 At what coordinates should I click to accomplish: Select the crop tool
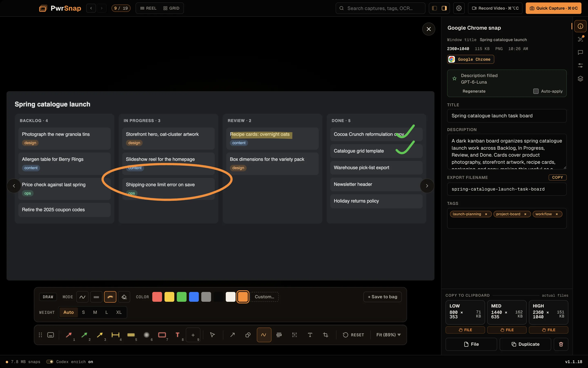tap(326, 335)
